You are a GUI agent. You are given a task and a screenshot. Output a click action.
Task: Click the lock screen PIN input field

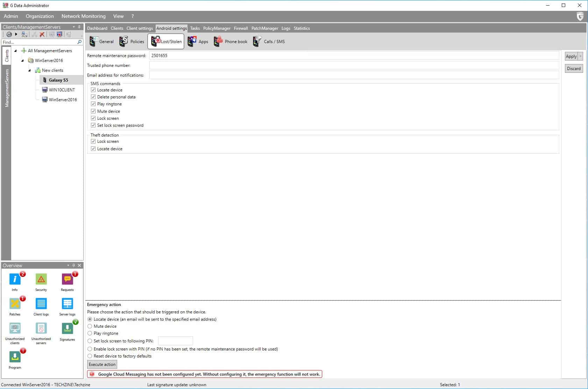(x=175, y=341)
